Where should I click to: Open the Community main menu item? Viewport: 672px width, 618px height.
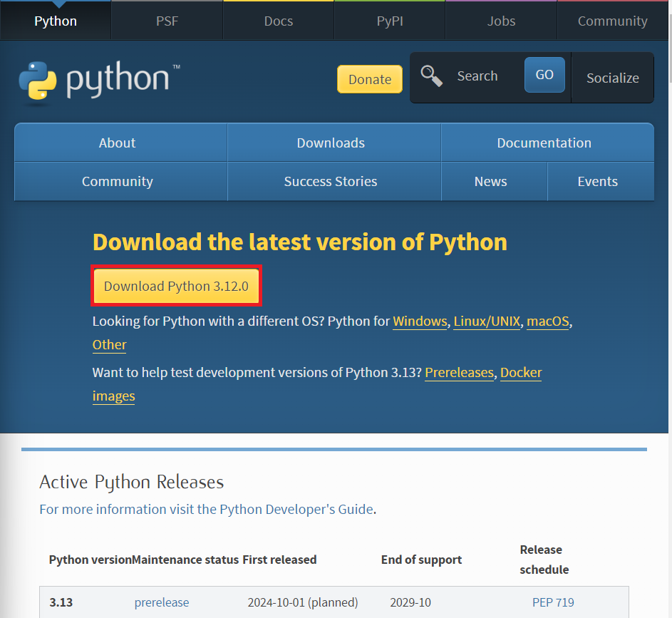pyautogui.click(x=121, y=181)
